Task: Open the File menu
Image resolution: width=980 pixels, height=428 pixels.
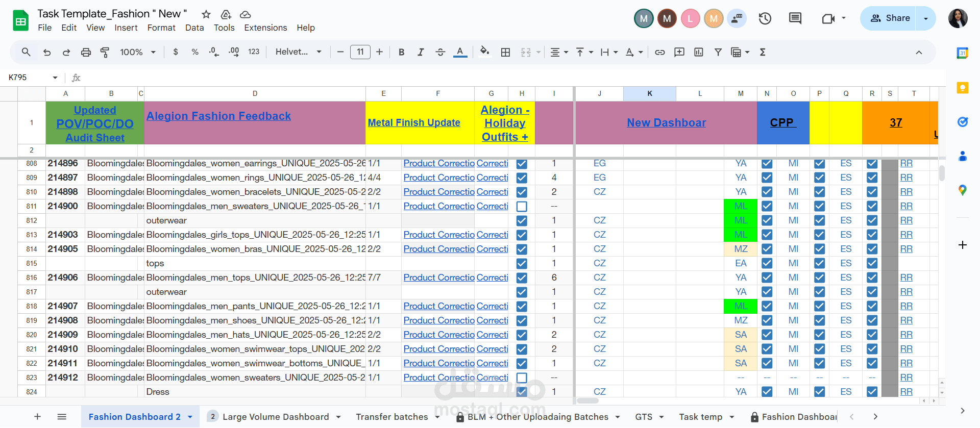Action: (x=45, y=28)
